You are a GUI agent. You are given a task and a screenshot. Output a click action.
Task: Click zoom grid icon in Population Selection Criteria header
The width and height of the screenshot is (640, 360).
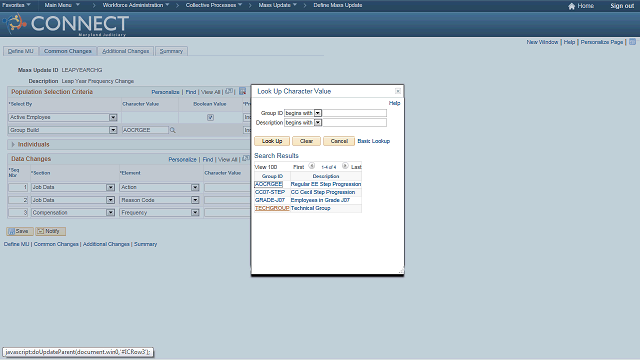229,91
